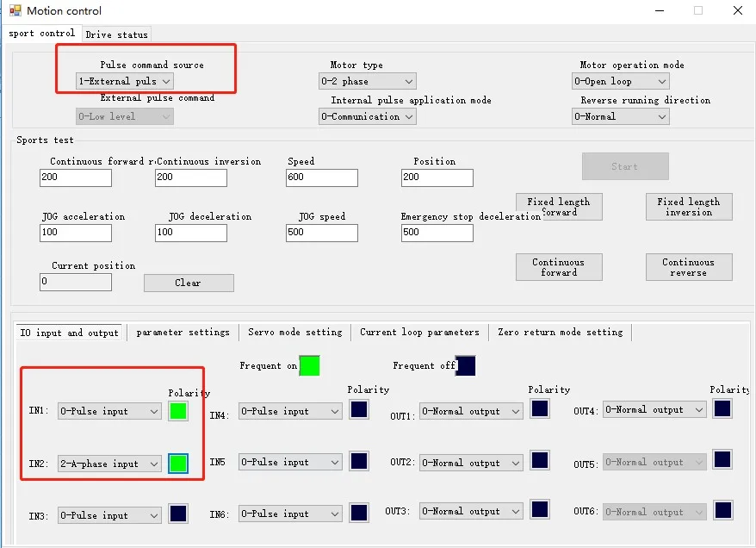Toggle the IN3 polarity indicator
Screen dimensions: 756x548
tap(178, 514)
